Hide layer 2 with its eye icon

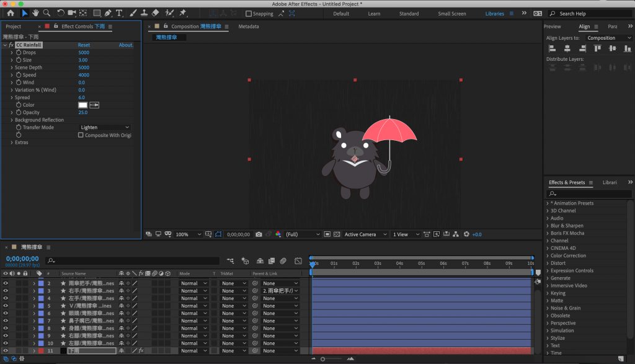pos(5,283)
